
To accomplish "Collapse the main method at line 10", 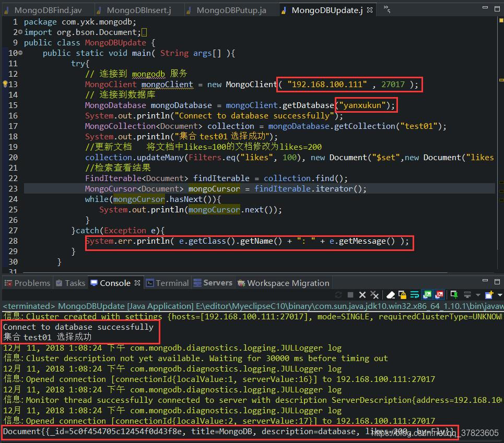I will click(20, 53).
